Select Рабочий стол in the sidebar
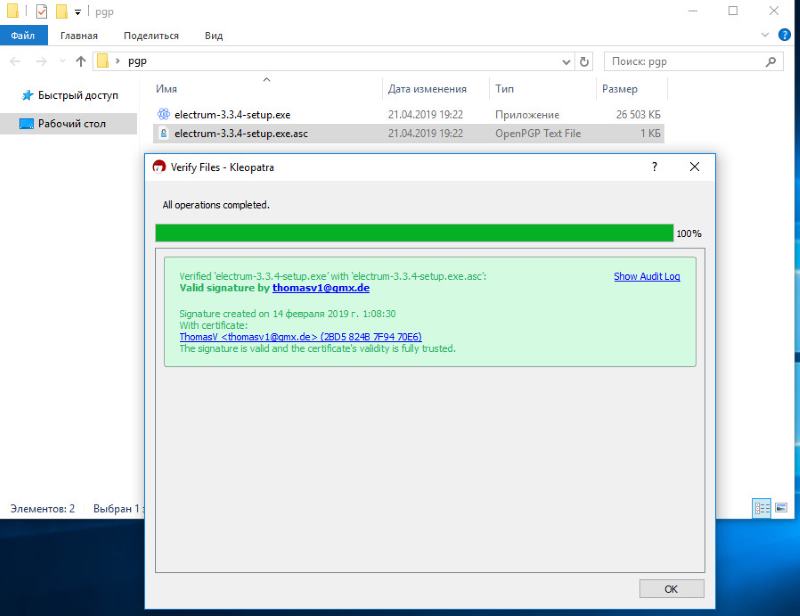 pyautogui.click(x=68, y=124)
